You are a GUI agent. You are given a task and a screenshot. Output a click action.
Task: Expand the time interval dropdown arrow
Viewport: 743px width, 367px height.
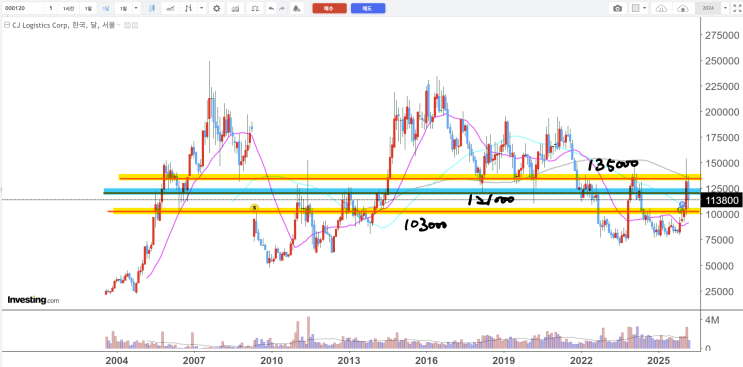point(136,8)
